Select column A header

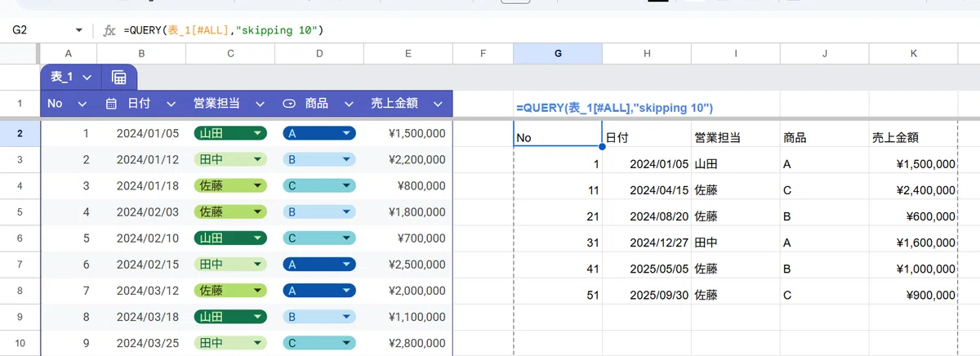click(x=68, y=54)
